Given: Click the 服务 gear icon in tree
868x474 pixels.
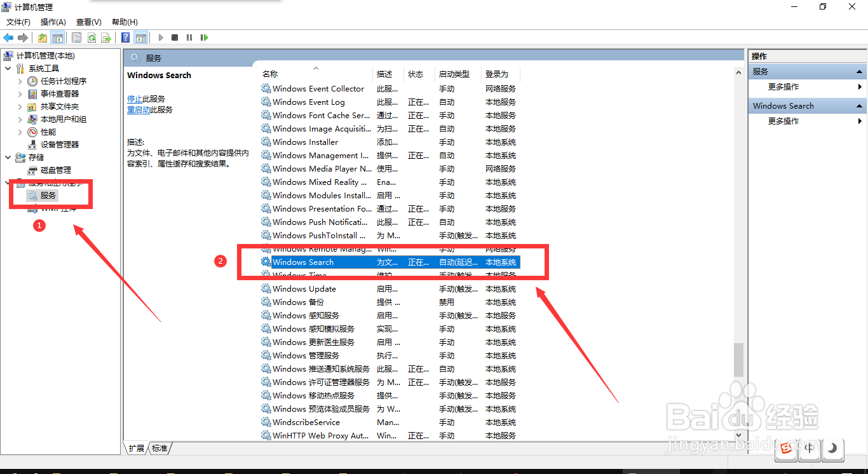Looking at the screenshot, I should point(32,196).
